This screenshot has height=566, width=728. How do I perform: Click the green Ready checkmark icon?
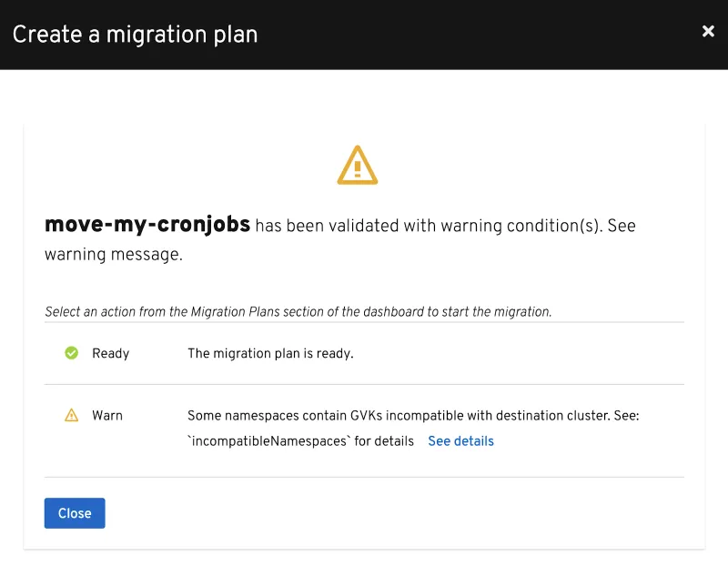click(72, 353)
